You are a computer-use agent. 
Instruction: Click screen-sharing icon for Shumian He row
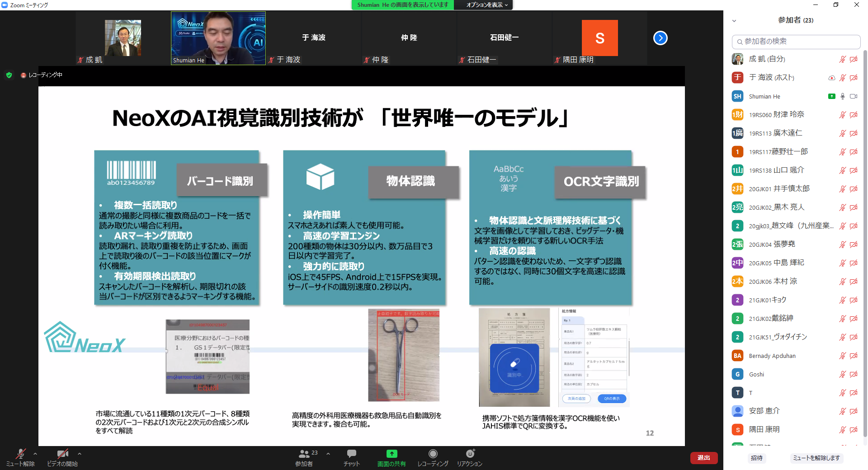coord(831,96)
